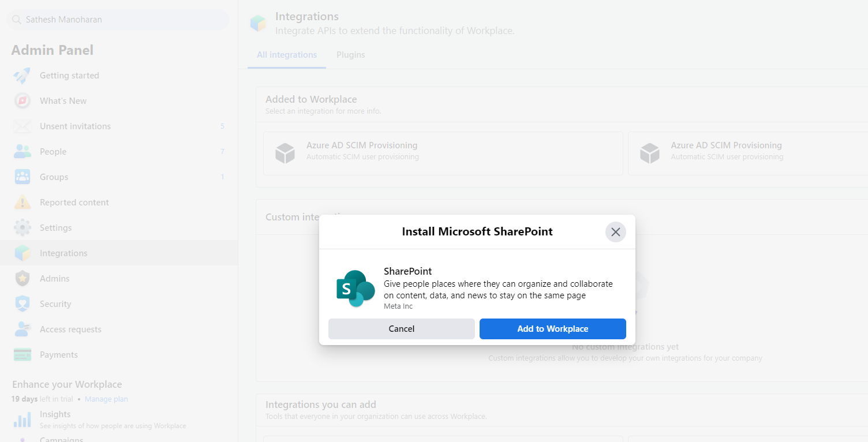Go to People in Admin Panel
Viewport: 868px width, 442px height.
(x=119, y=152)
